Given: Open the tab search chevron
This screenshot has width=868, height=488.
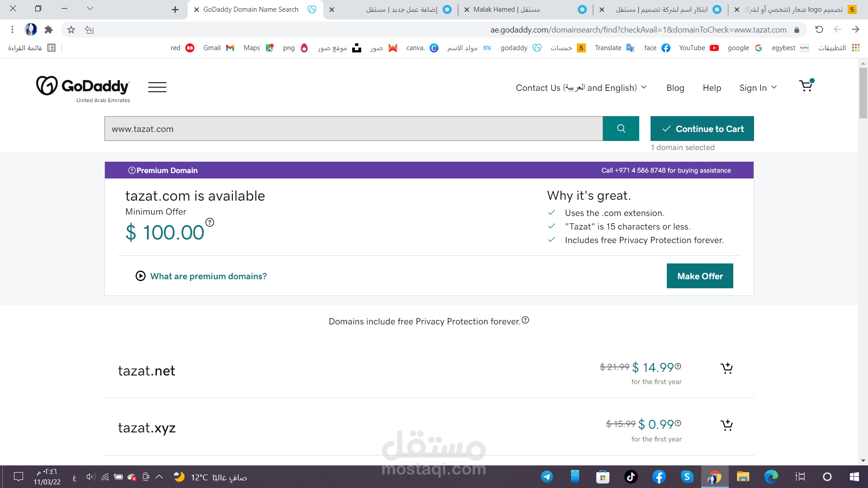Looking at the screenshot, I should (90, 9).
